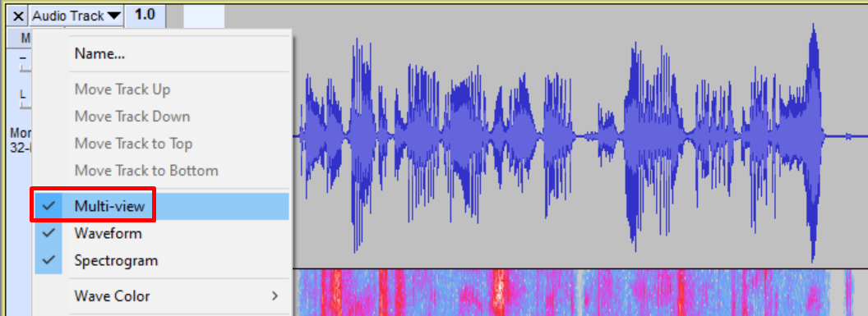Close the audio track with X button
The height and width of the screenshot is (316, 868).
pos(18,16)
